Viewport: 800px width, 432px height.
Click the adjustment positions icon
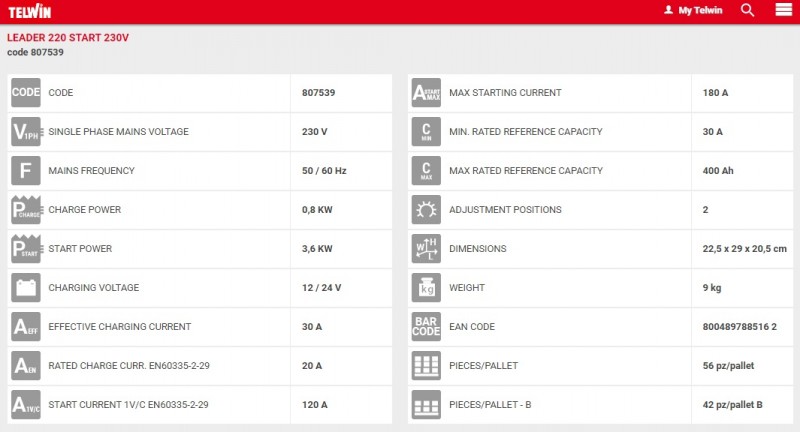426,210
